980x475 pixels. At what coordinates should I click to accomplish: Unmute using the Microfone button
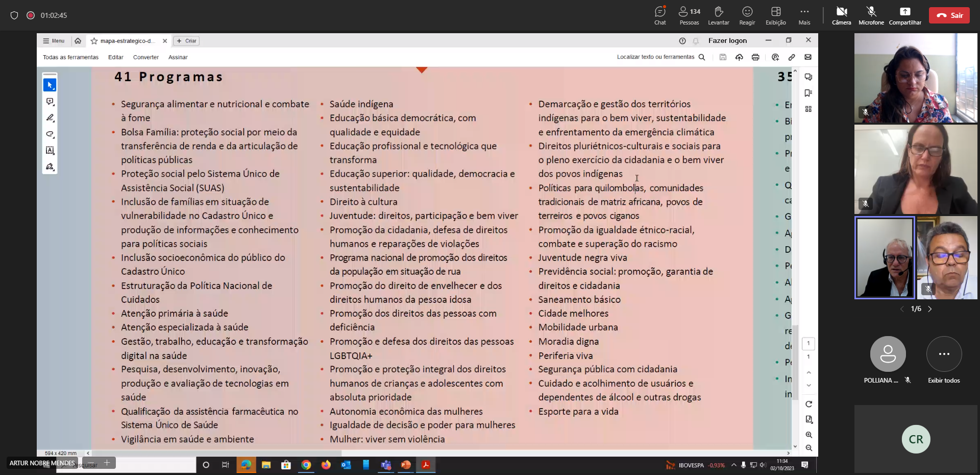(871, 15)
